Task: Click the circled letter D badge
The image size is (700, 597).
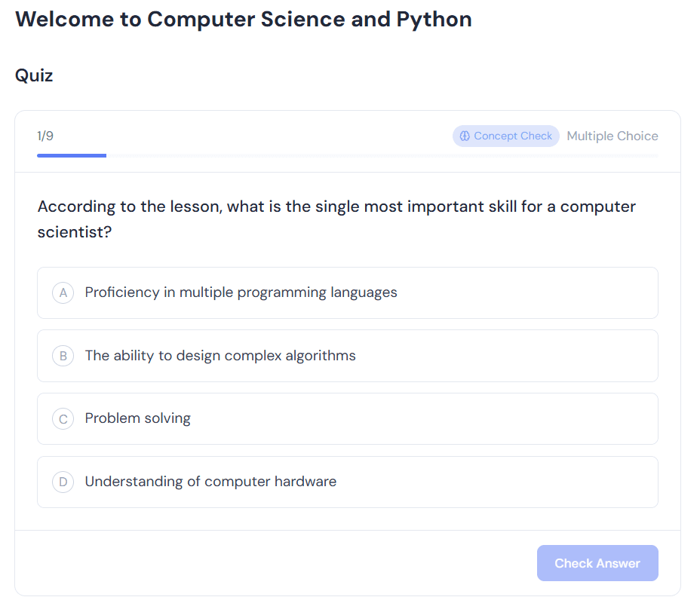Action: [x=63, y=482]
